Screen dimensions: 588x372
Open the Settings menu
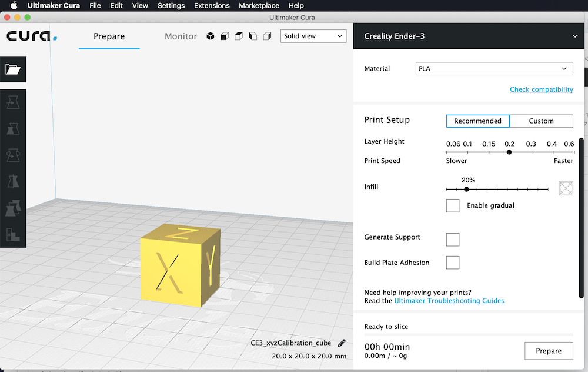[x=171, y=6]
